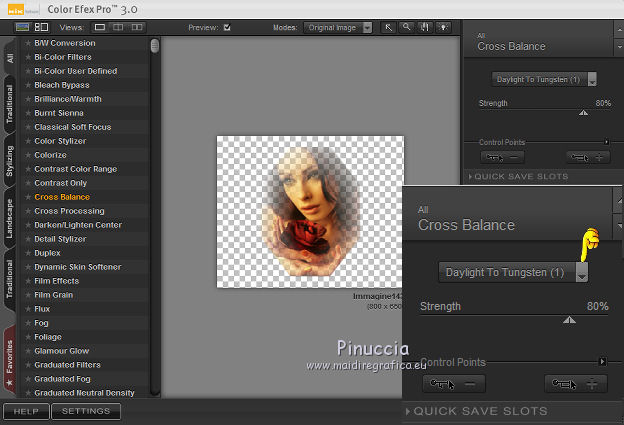
Task: Click add control point button in enlarged callout
Action: tap(576, 384)
